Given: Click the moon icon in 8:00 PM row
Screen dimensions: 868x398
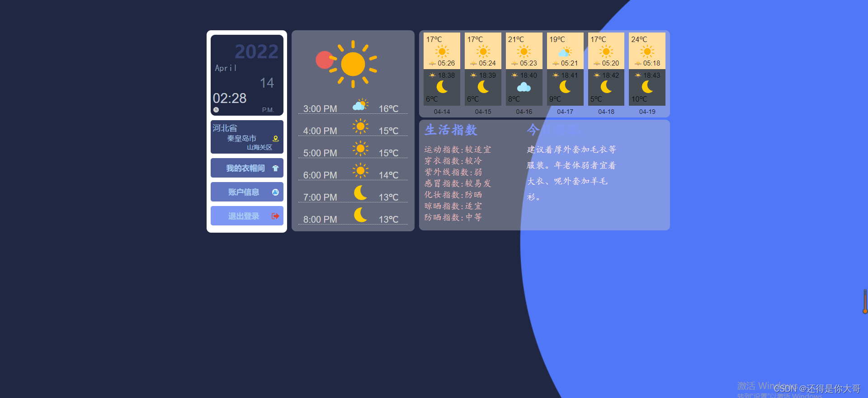Looking at the screenshot, I should coord(360,215).
